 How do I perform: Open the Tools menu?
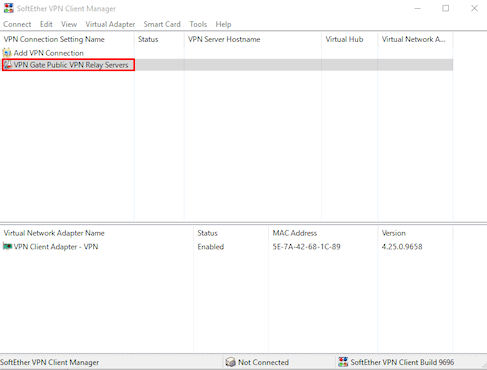(x=198, y=24)
